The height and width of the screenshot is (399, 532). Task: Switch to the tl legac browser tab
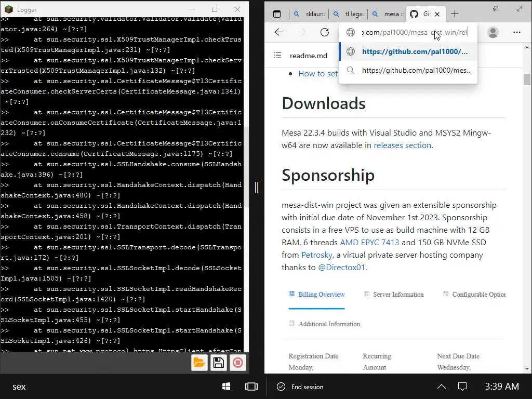click(x=350, y=14)
